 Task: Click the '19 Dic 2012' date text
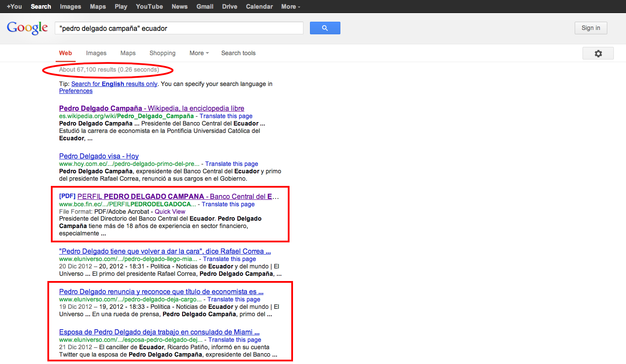(x=76, y=307)
